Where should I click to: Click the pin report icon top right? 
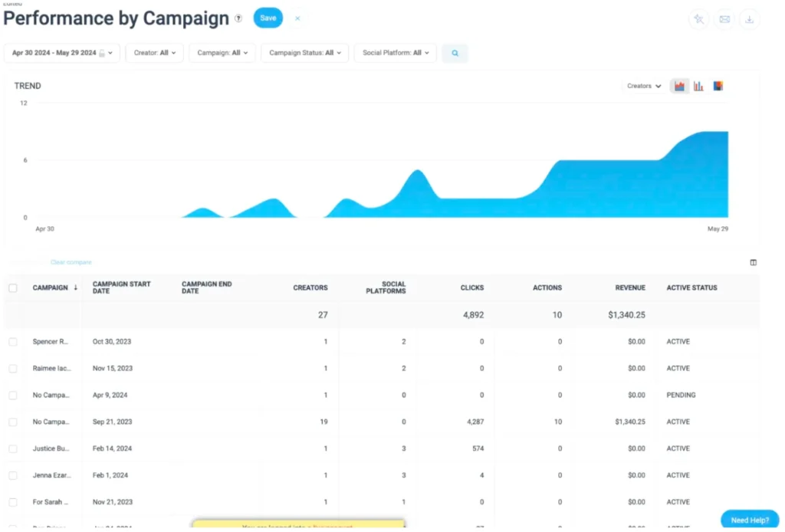coord(698,18)
